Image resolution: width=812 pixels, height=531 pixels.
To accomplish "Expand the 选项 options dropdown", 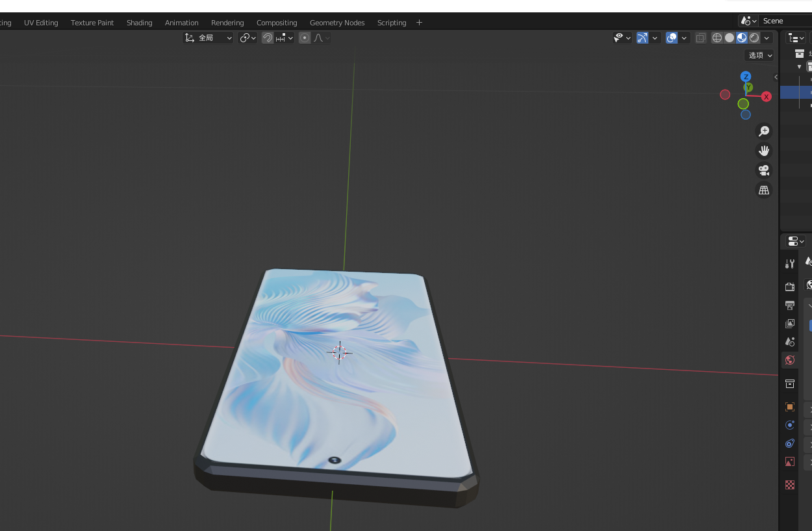I will pos(759,55).
